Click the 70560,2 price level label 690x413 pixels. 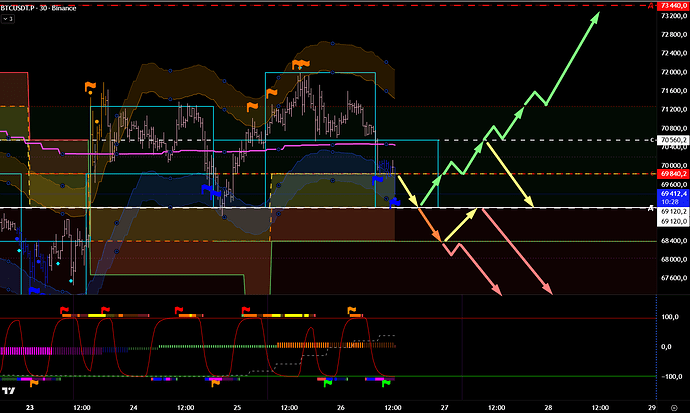coord(673,141)
